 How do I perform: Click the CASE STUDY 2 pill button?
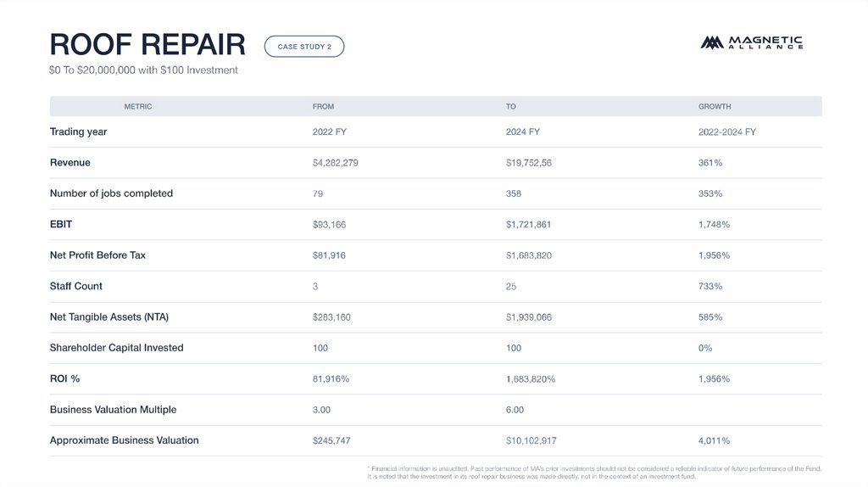304,47
